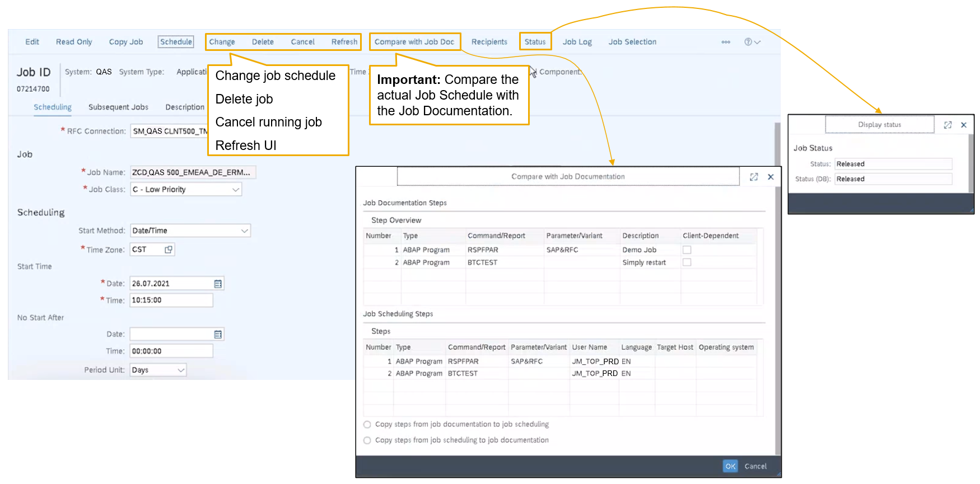Select copy steps from scheduling to documentation
Viewport: 980px width, 484px height.
pyautogui.click(x=367, y=440)
